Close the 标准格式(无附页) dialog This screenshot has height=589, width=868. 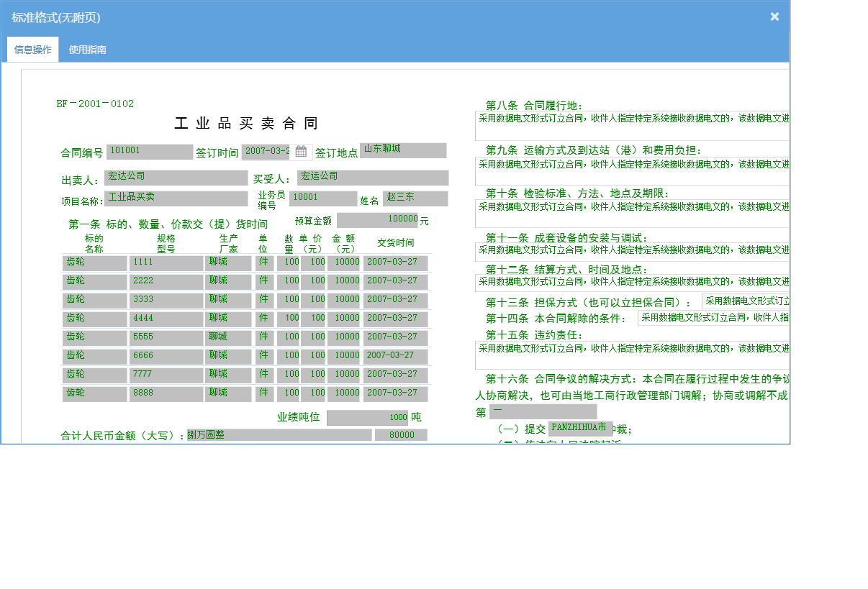[x=774, y=16]
